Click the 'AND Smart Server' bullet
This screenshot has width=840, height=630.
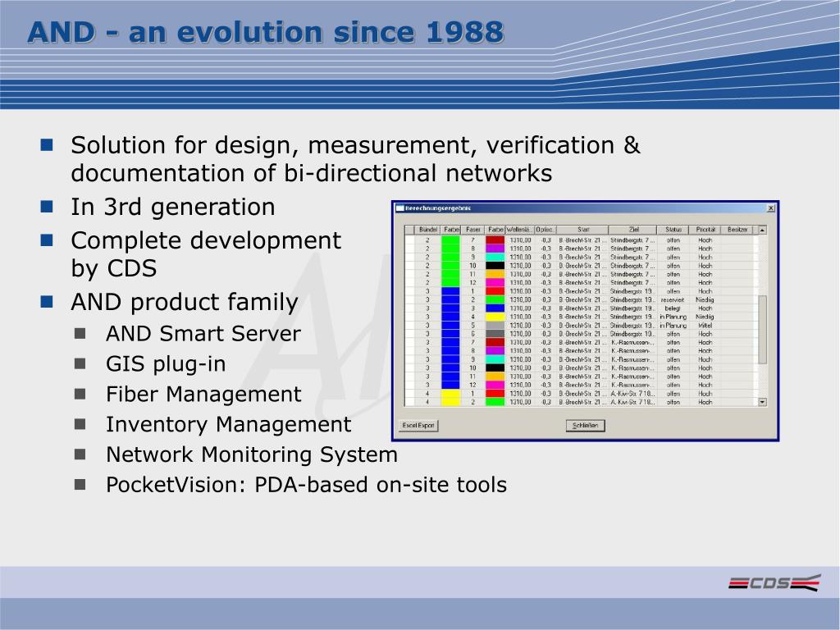click(x=203, y=334)
